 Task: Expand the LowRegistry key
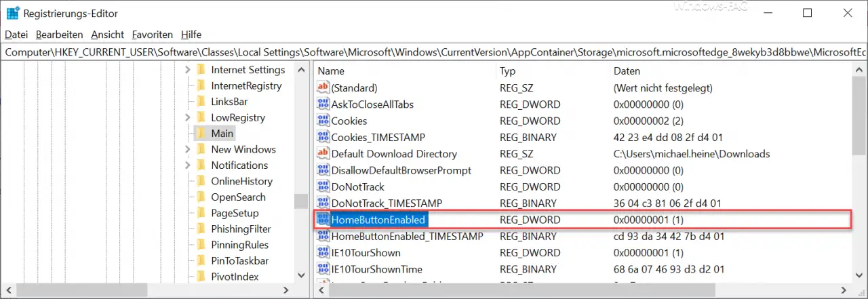(x=188, y=117)
